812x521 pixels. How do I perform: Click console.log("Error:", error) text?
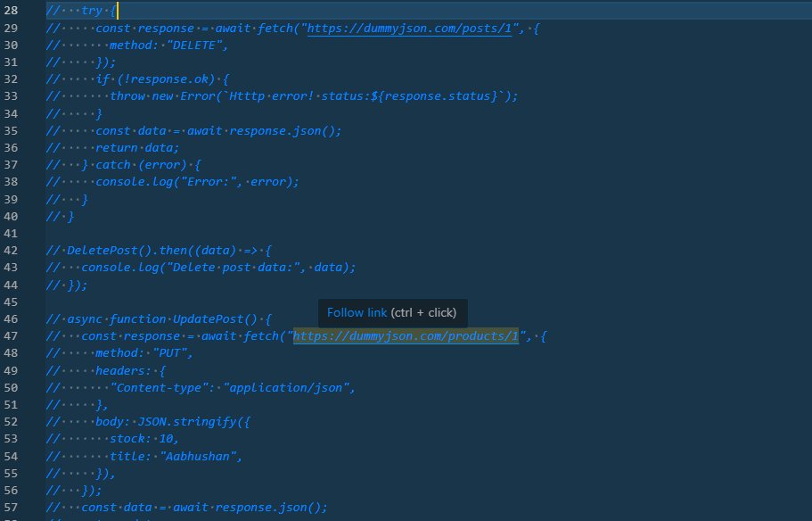click(197, 182)
